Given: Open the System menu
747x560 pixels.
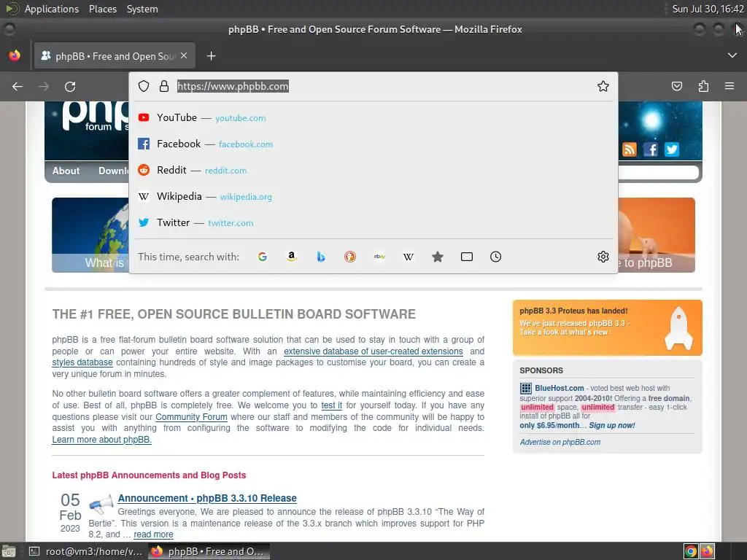Looking at the screenshot, I should click(x=142, y=9).
